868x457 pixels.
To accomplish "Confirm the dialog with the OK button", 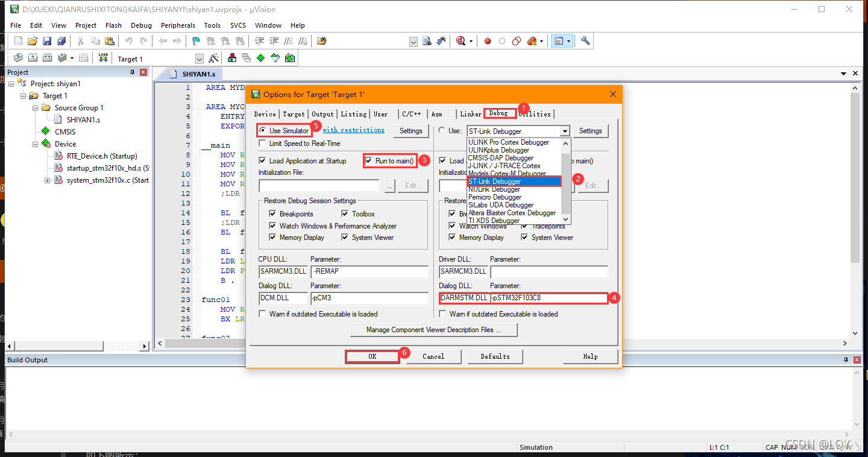I will 373,356.
